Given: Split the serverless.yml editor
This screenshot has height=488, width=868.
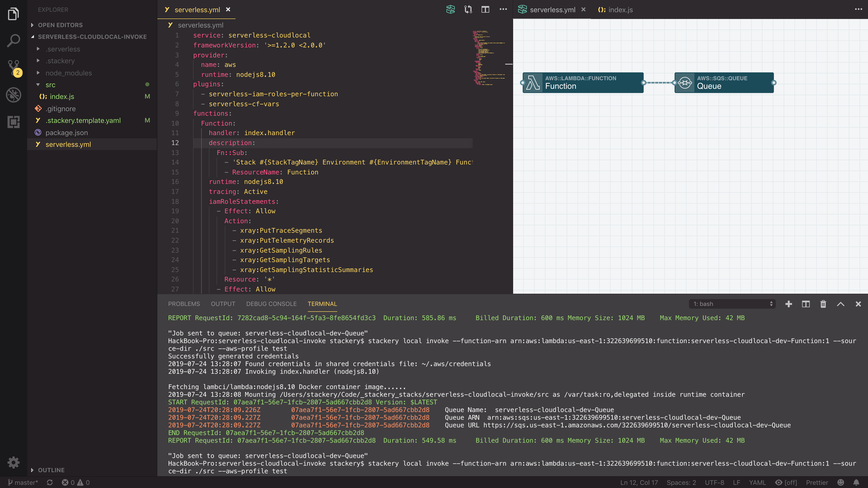Looking at the screenshot, I should point(485,9).
